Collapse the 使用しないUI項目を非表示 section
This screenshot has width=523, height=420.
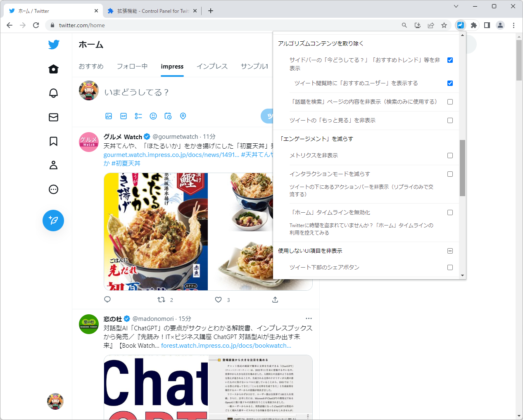point(450,251)
